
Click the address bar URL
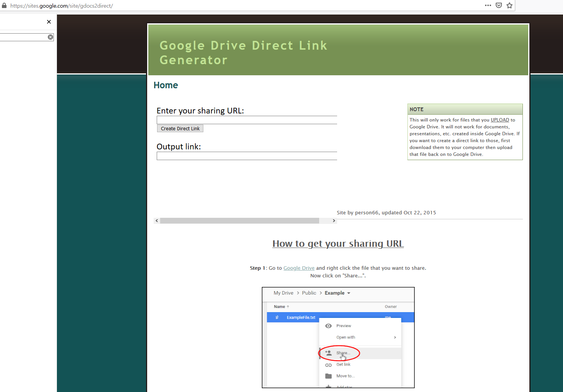(x=62, y=6)
